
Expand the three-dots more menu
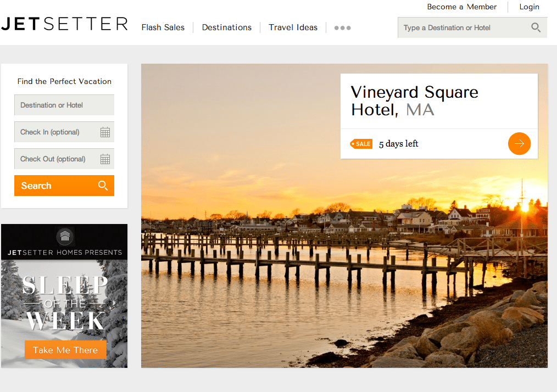(x=342, y=27)
